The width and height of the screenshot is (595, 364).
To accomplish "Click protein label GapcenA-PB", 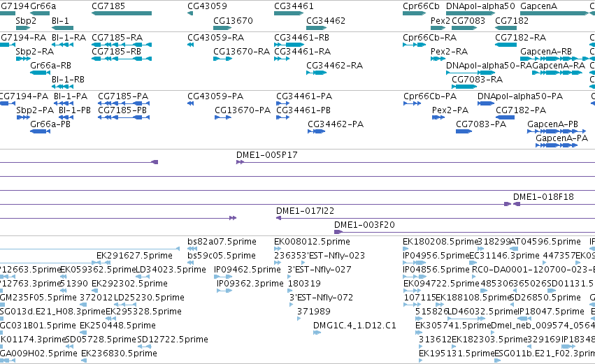I will tap(553, 124).
